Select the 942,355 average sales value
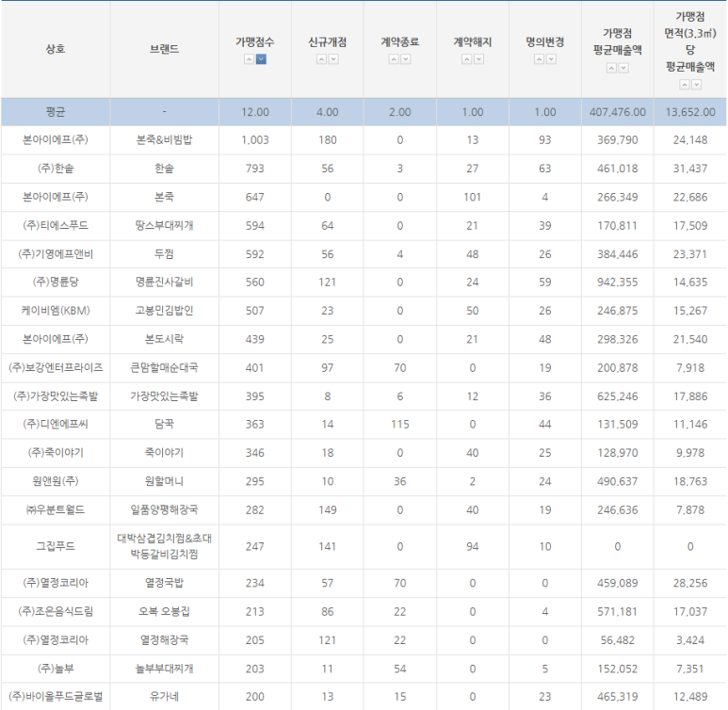 pyautogui.click(x=618, y=282)
